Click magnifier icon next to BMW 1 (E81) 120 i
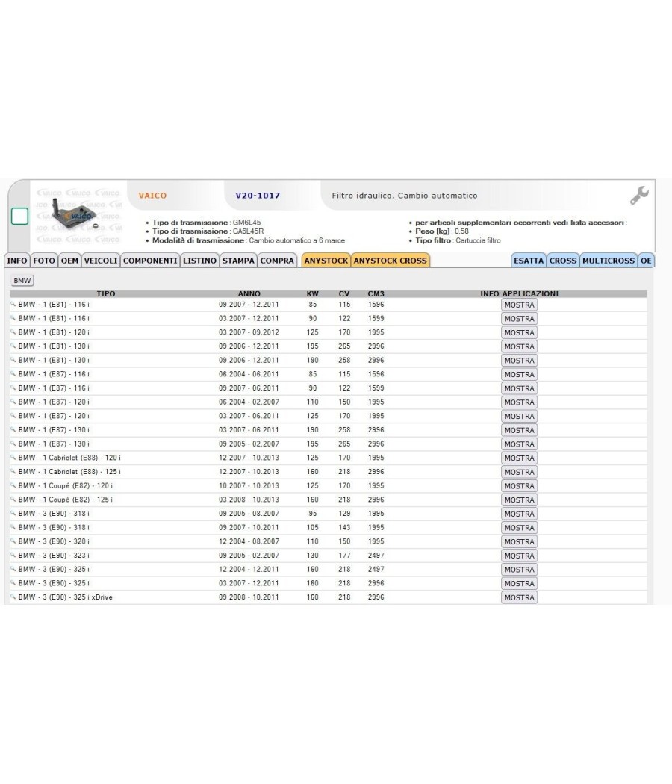This screenshot has width=672, height=784. tap(13, 332)
